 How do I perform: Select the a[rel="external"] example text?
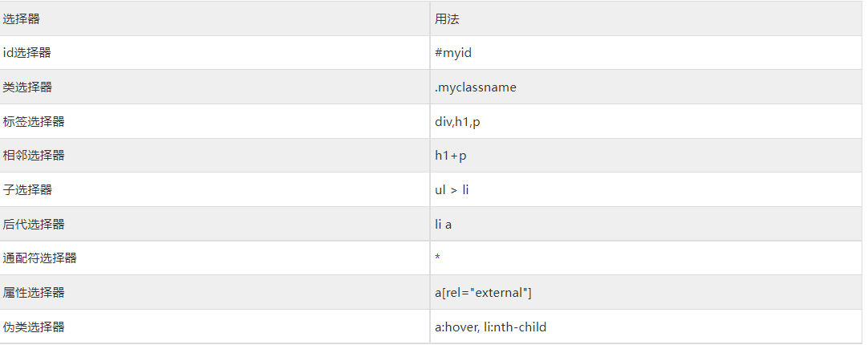(483, 293)
